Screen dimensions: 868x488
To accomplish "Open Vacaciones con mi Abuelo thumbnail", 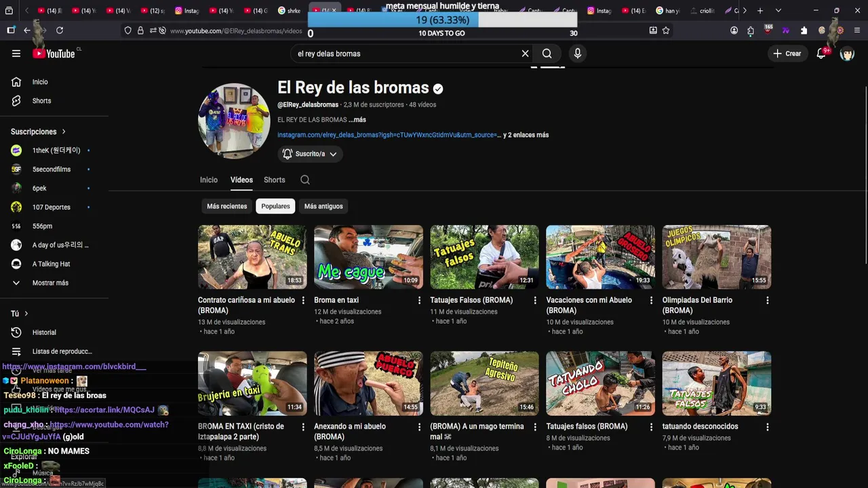I will click(600, 257).
